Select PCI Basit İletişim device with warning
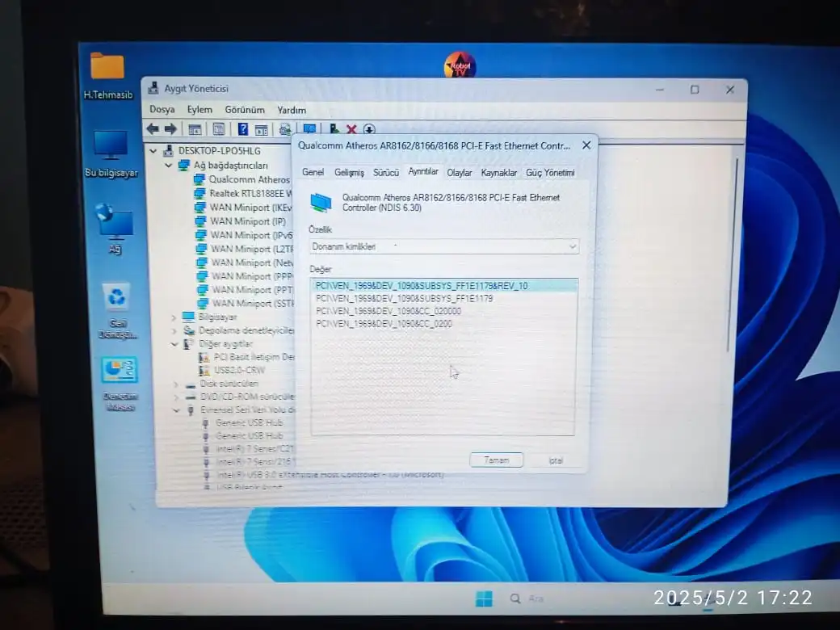Image resolution: width=840 pixels, height=630 pixels. point(246,357)
